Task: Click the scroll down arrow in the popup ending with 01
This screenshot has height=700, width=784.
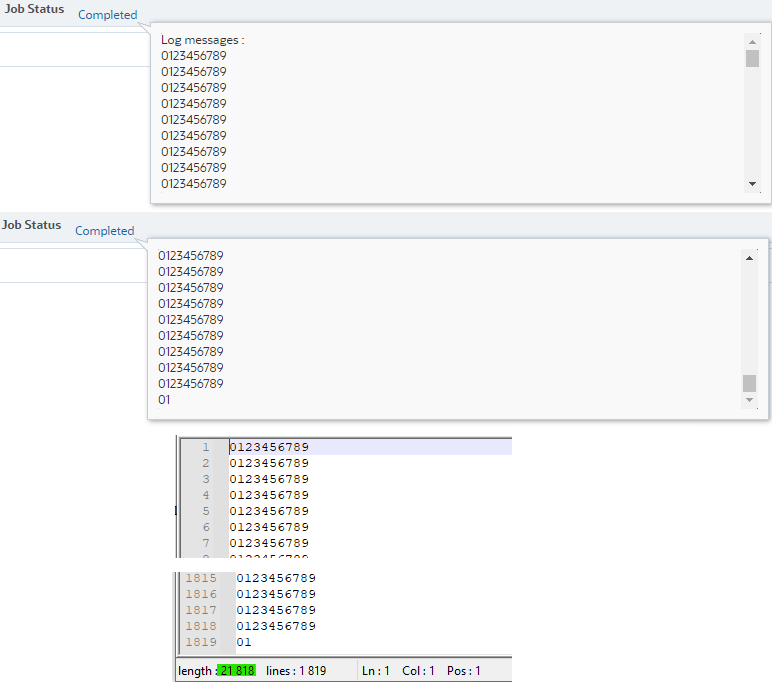Action: click(749, 400)
